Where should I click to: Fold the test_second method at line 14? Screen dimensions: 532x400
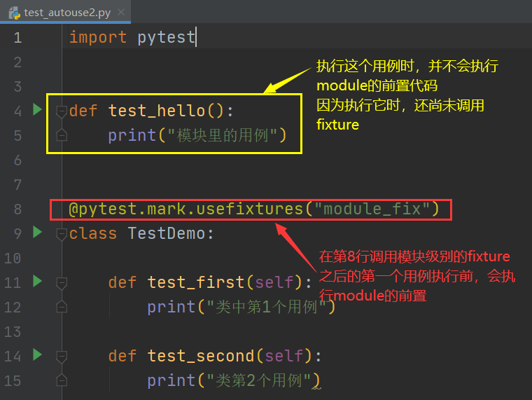[62, 356]
